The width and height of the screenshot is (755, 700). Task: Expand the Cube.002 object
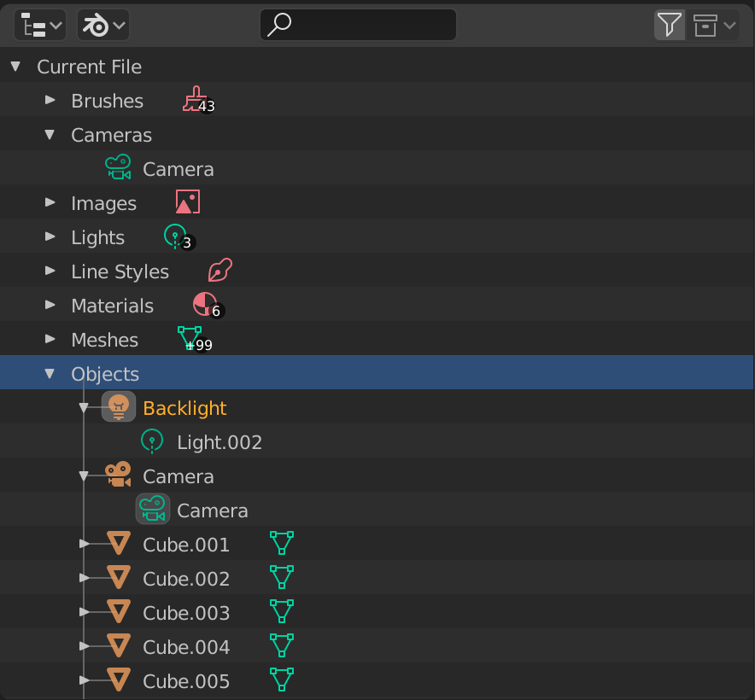85,578
